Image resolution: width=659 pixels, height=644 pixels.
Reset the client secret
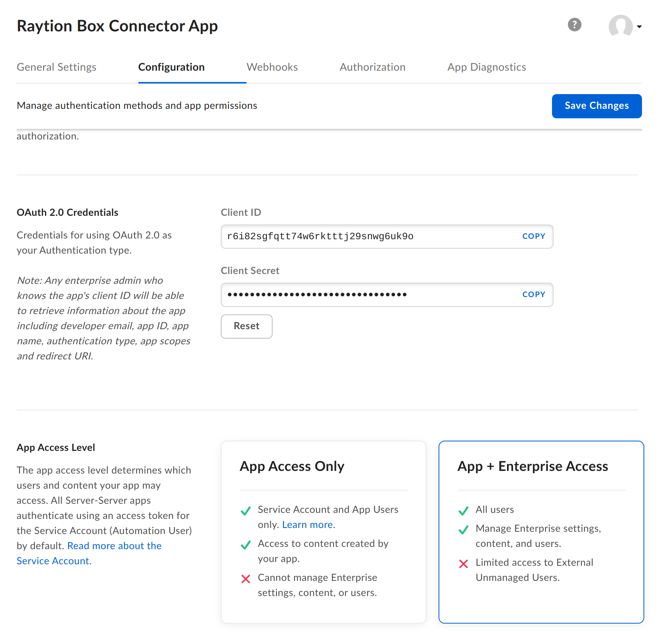click(247, 326)
